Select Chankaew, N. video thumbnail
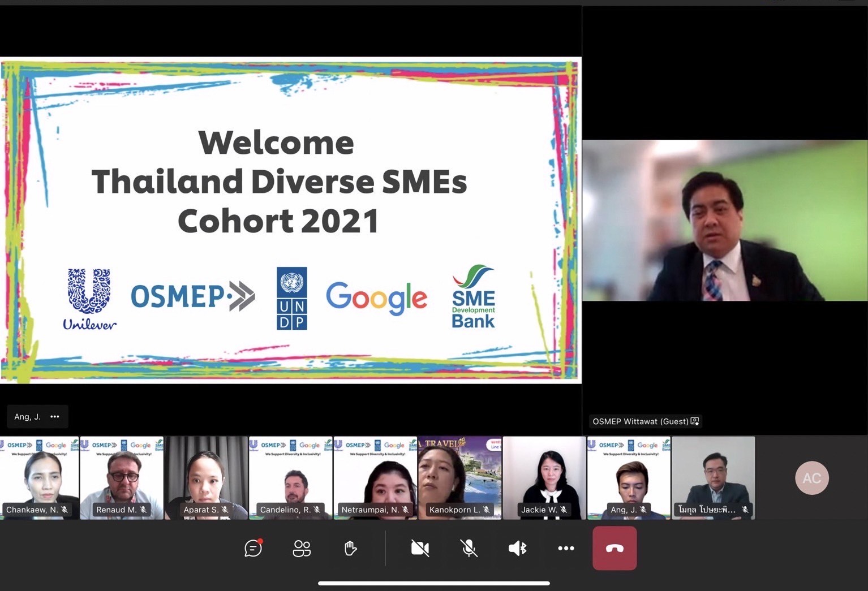 point(39,478)
